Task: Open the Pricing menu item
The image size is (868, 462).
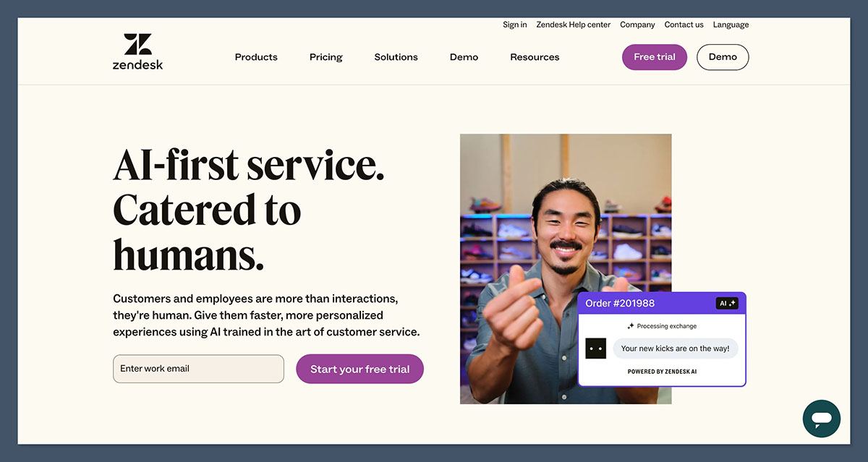Action: point(326,57)
